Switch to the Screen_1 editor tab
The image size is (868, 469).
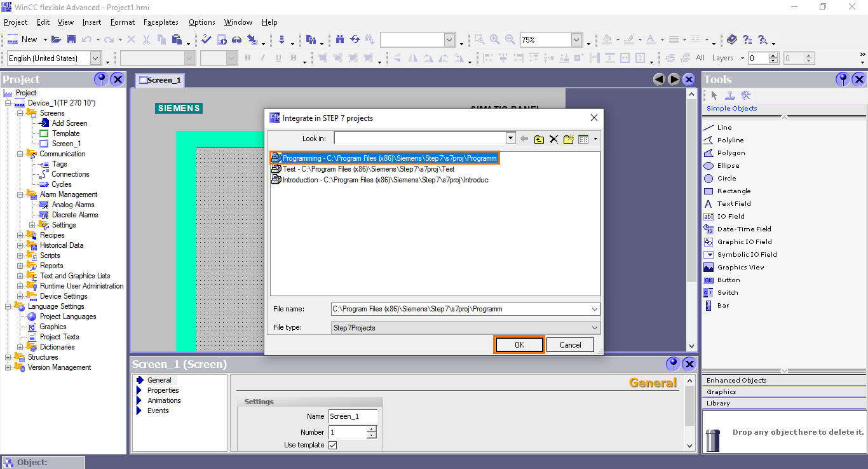(159, 80)
